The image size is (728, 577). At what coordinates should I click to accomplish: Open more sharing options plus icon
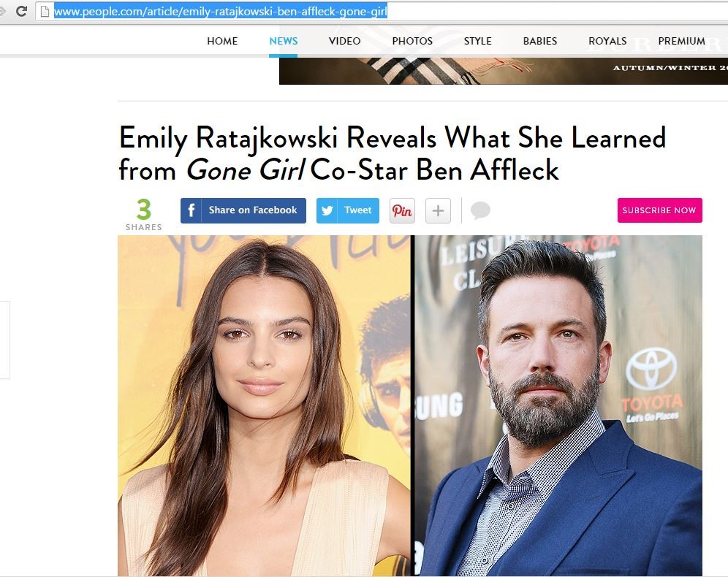point(438,210)
